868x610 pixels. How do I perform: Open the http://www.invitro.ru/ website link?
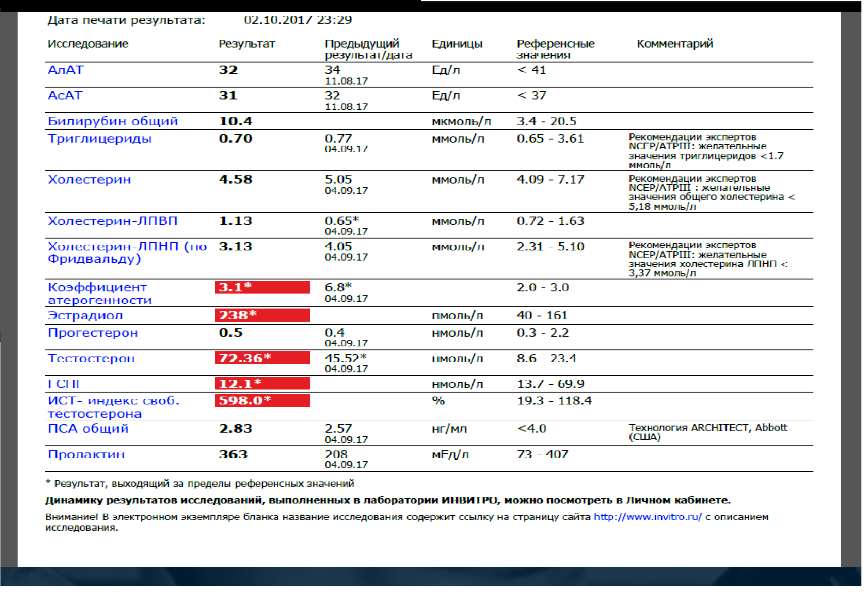click(647, 517)
